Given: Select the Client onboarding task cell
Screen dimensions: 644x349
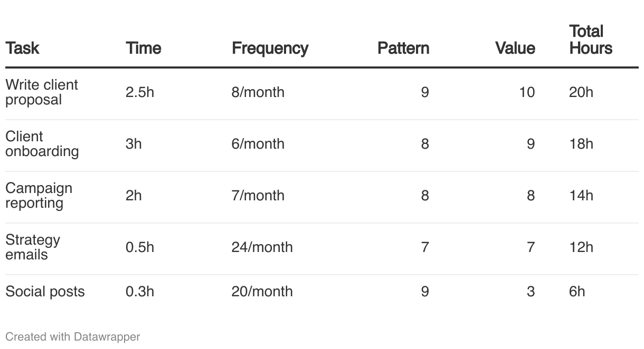Looking at the screenshot, I should pyautogui.click(x=42, y=144).
